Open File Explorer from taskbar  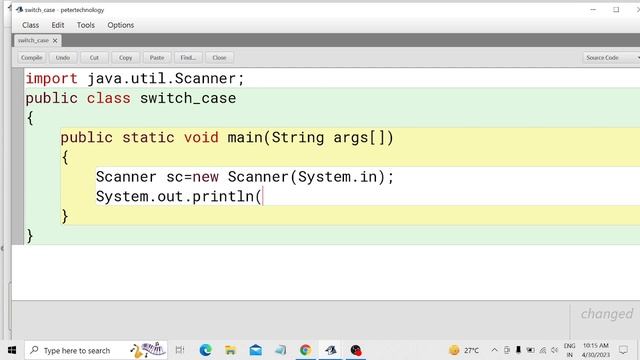point(231,350)
